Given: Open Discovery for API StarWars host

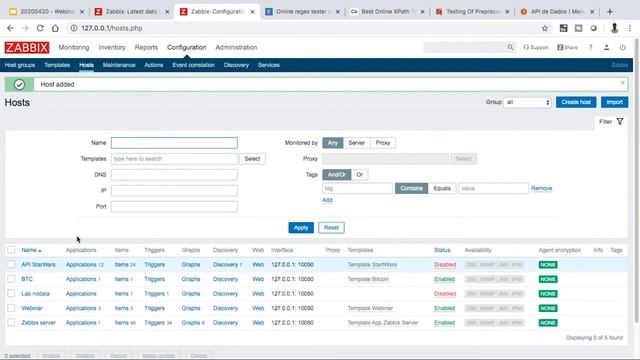Looking at the screenshot, I should [225, 264].
